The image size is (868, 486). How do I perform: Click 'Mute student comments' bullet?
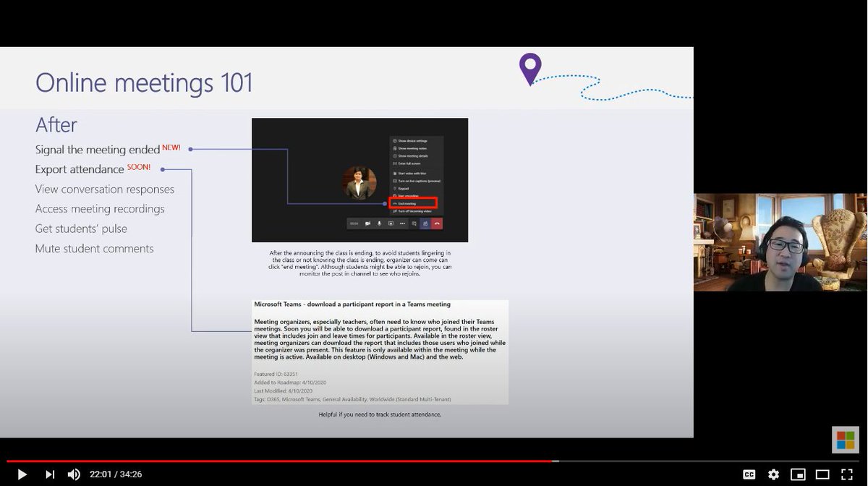[x=95, y=249]
